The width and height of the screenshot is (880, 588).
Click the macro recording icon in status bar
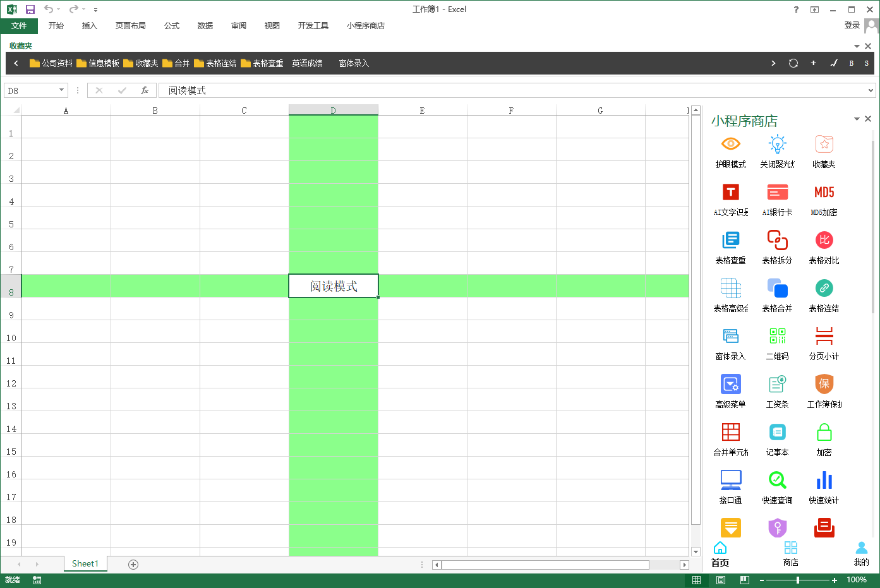37,580
